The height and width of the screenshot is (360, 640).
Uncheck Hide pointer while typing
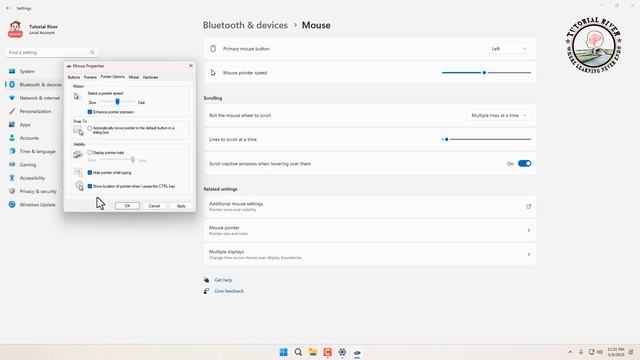pos(90,173)
